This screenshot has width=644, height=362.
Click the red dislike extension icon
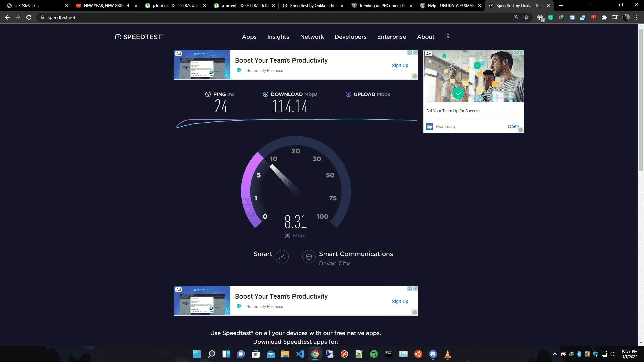[594, 17]
